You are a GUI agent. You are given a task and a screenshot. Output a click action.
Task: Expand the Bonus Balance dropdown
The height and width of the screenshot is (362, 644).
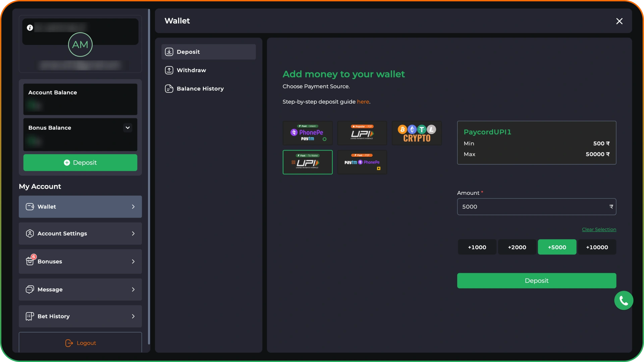coord(127,128)
